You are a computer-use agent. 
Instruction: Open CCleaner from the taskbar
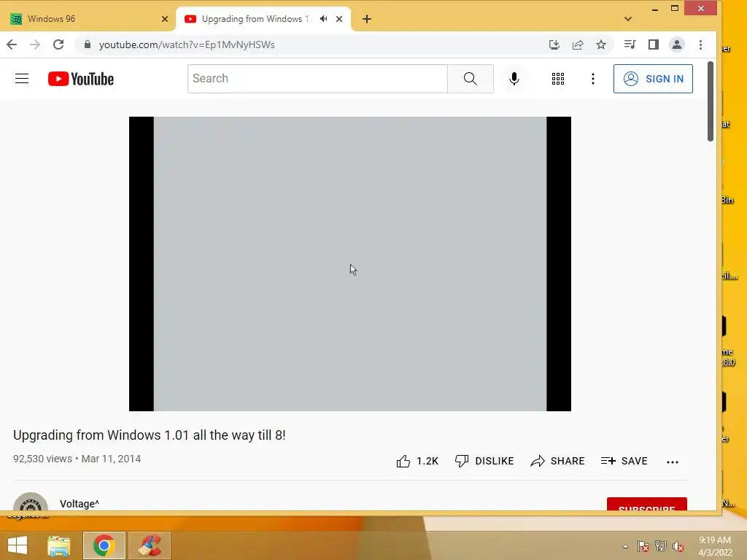coord(150,545)
